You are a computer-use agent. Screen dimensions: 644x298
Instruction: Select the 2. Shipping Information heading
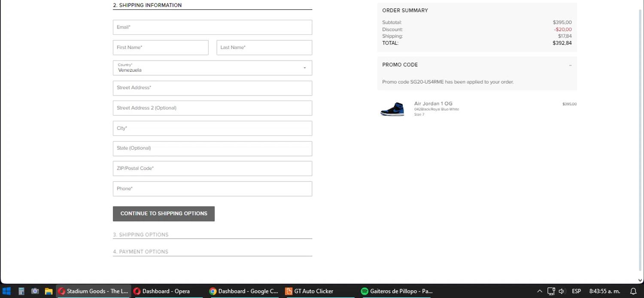[x=147, y=5]
